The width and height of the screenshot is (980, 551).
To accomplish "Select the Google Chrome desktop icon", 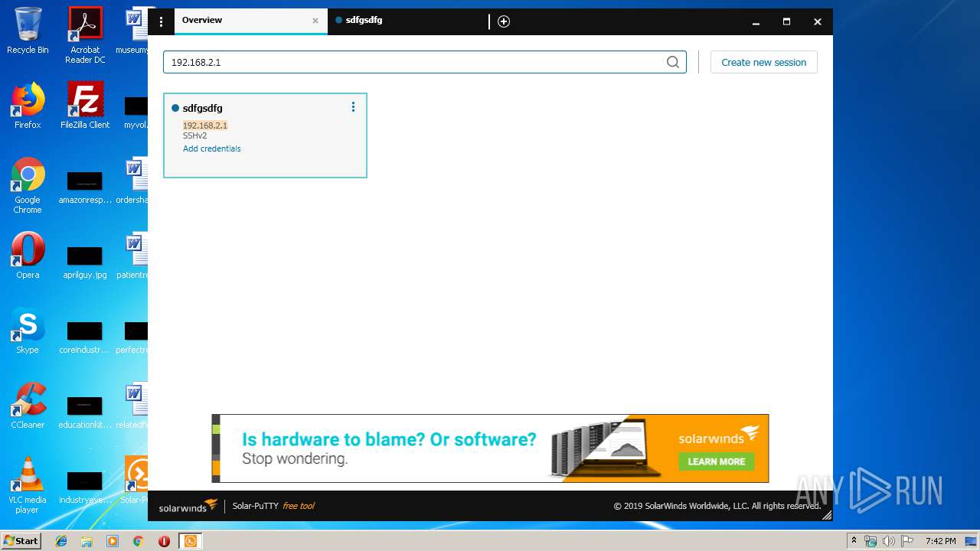I will click(x=28, y=185).
